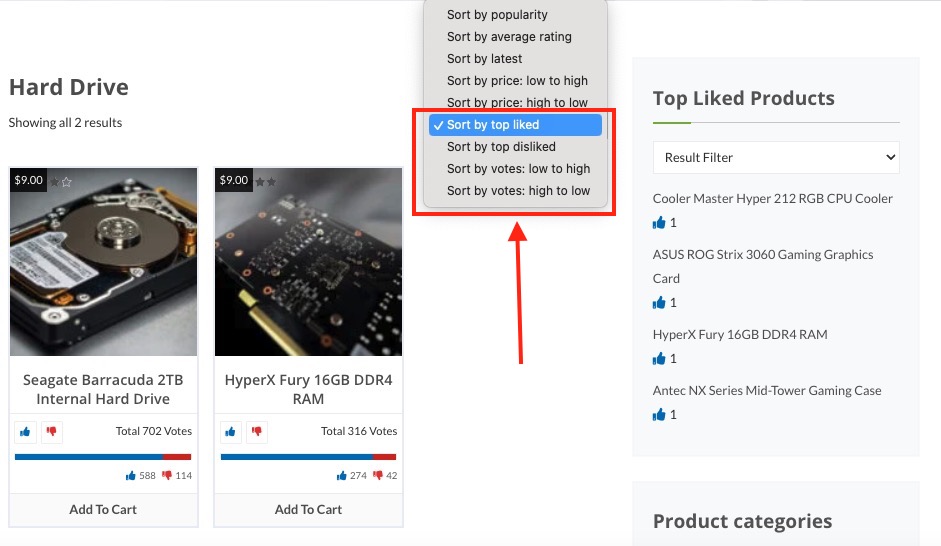
Task: Add HyperX Fury RAM to cart
Action: point(308,509)
